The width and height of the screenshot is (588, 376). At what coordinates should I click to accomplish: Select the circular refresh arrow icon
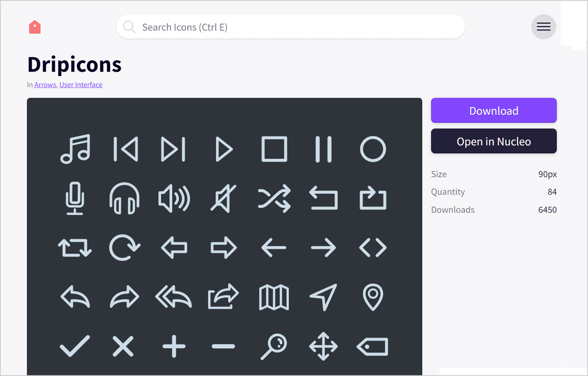pos(124,248)
